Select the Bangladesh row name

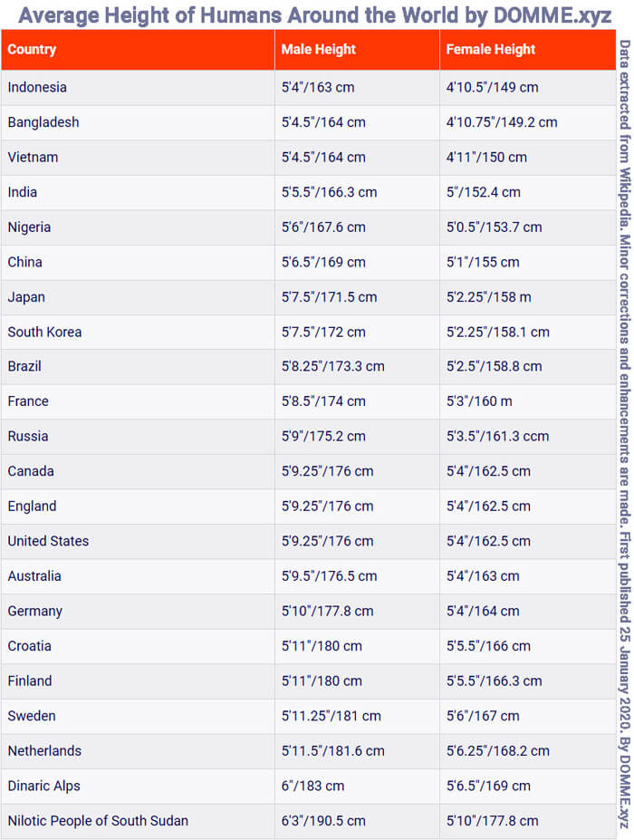coord(43,122)
